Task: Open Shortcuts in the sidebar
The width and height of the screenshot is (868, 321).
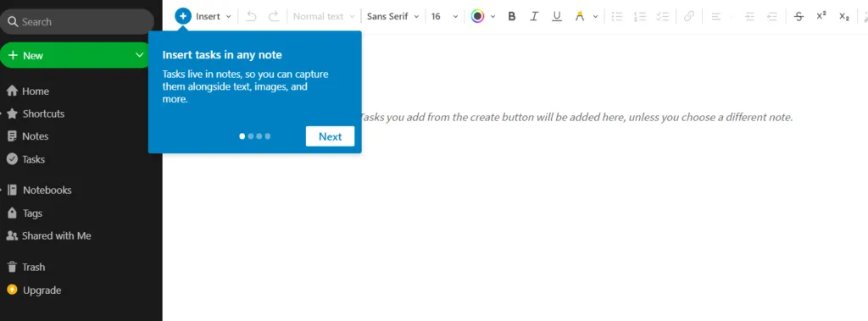Action: [x=43, y=114]
